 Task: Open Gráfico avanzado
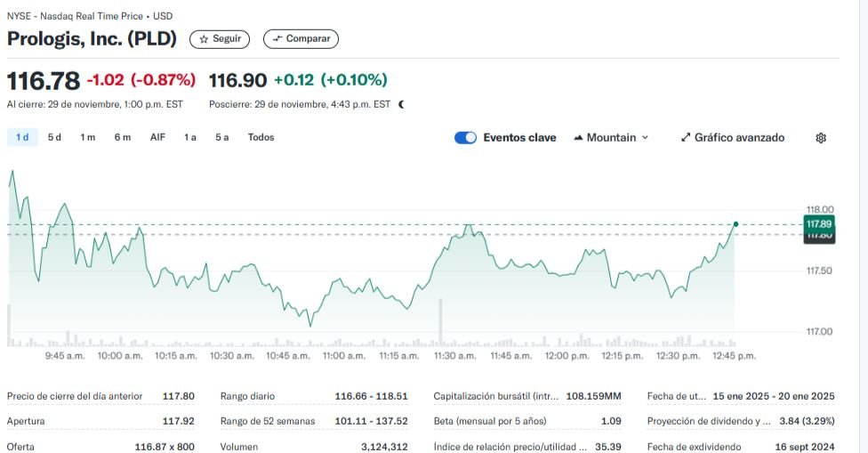(x=733, y=138)
